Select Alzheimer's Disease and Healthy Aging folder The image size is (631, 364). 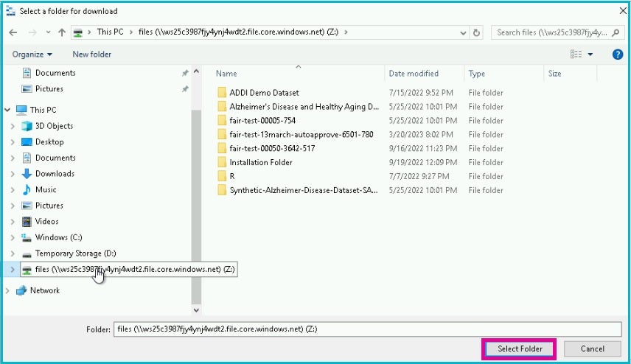[x=304, y=107]
